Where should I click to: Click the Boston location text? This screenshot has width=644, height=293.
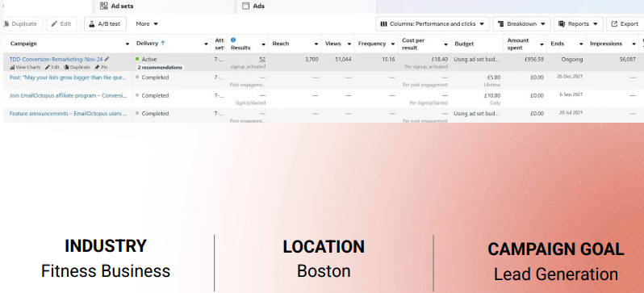324,271
